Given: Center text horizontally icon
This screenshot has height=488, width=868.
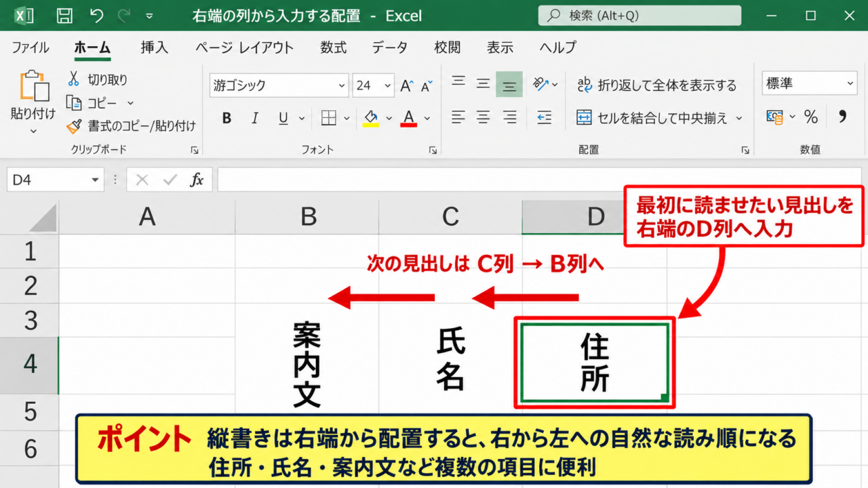Looking at the screenshot, I should (x=483, y=118).
